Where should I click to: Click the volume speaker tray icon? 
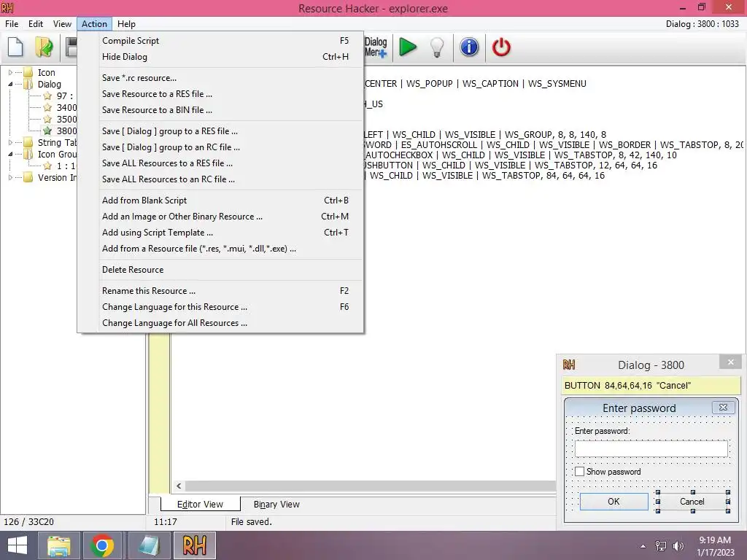(x=678, y=546)
